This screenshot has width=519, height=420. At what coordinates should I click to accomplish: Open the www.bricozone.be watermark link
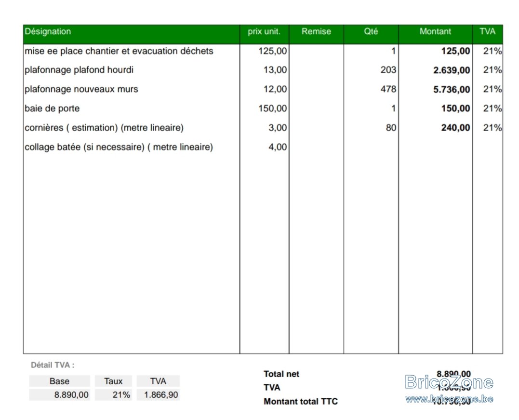449,398
